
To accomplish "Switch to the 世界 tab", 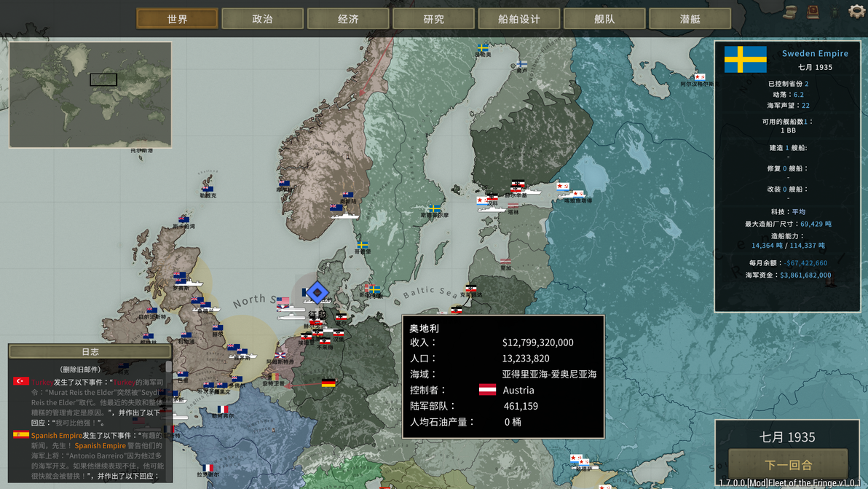I will click(177, 19).
